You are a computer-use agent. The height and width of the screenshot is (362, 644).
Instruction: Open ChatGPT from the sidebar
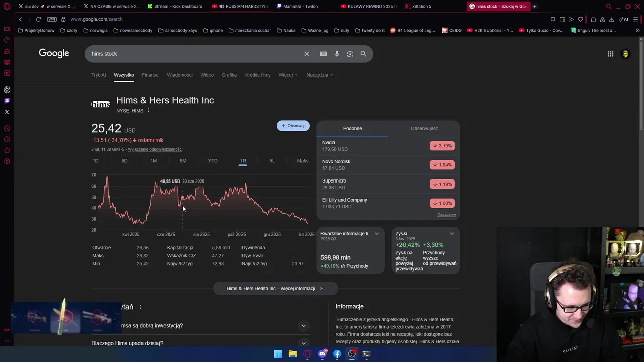coord(7,89)
